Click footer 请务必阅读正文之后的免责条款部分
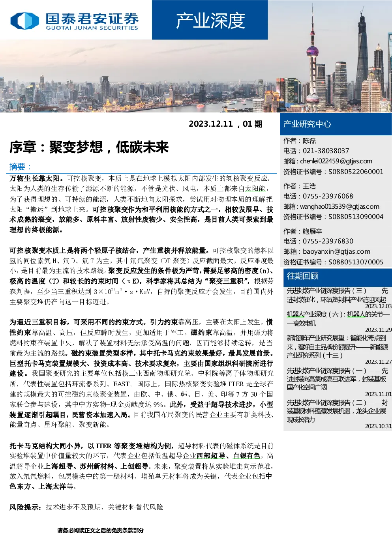392x554 pixels. (x=100, y=530)
